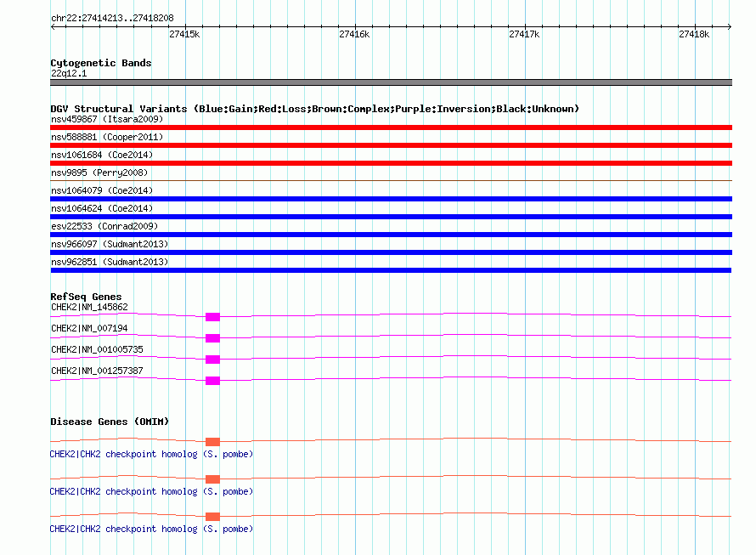The width and height of the screenshot is (756, 555).
Task: Click the left arrowhead of the ruler
Action: pos(53,26)
